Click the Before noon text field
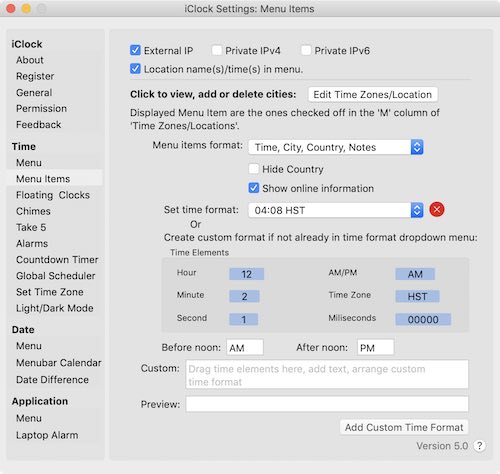 point(245,347)
